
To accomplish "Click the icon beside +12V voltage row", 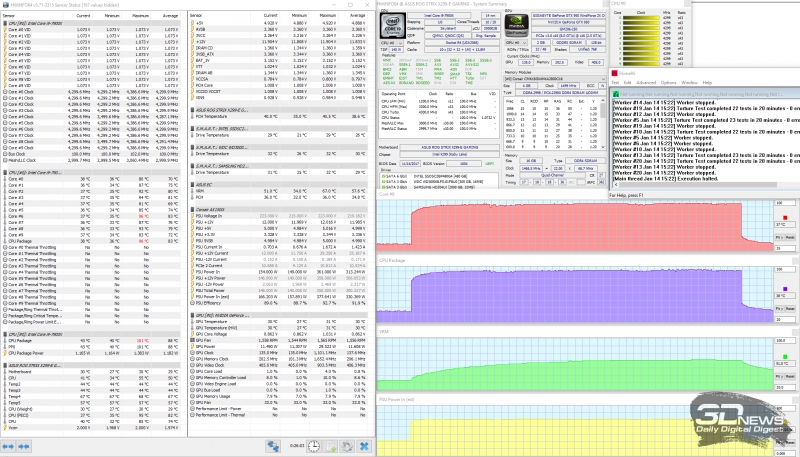I will tap(192, 42).
